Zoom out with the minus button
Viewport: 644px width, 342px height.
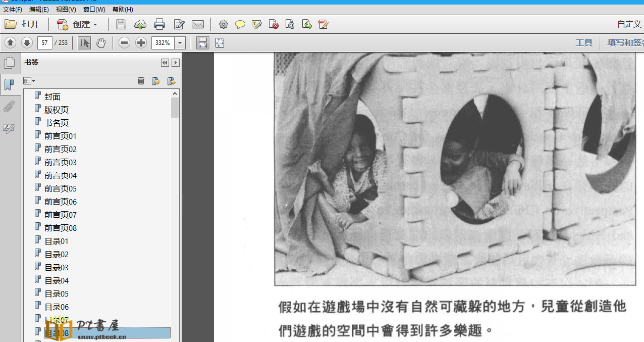125,43
